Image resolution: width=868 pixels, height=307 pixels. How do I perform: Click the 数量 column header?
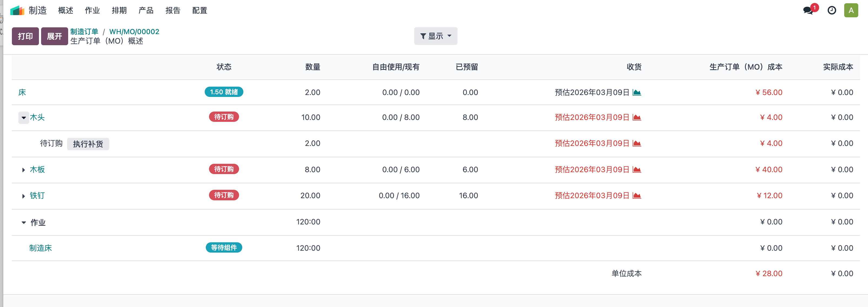pyautogui.click(x=313, y=67)
